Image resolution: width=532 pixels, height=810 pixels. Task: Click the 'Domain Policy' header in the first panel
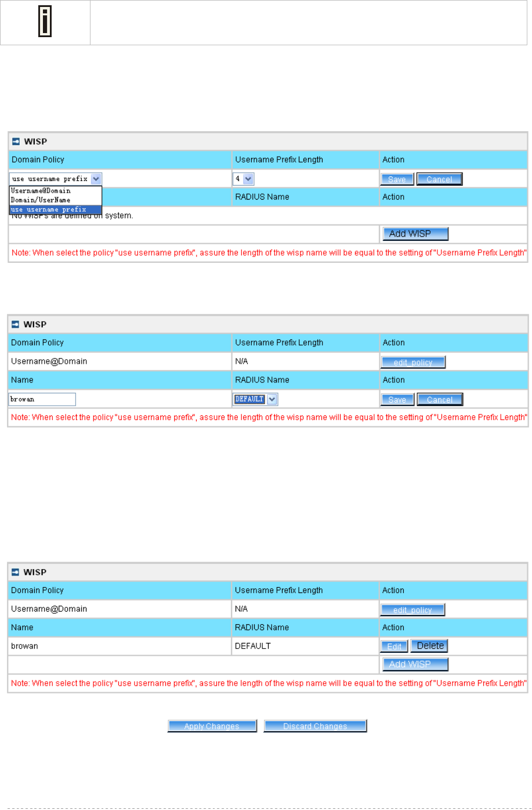(38, 160)
